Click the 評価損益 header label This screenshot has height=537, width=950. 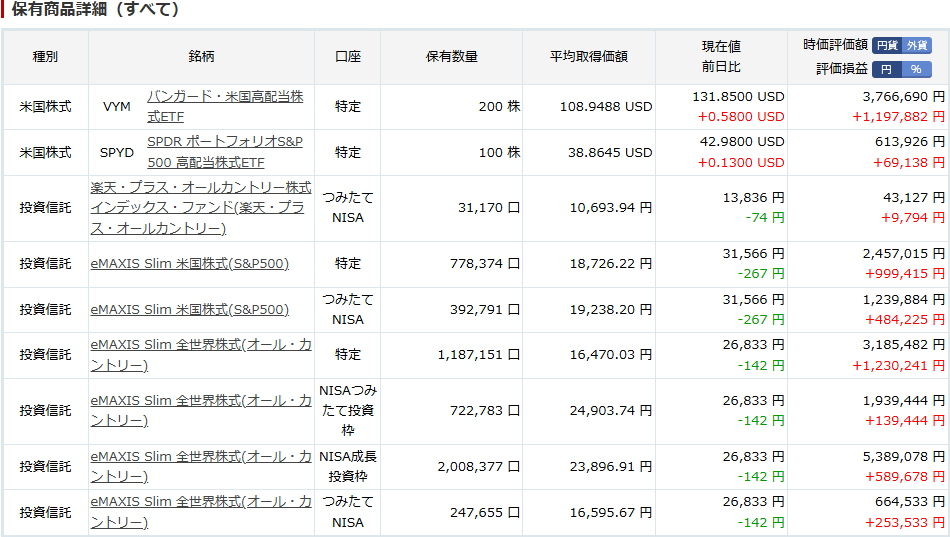pyautogui.click(x=842, y=69)
